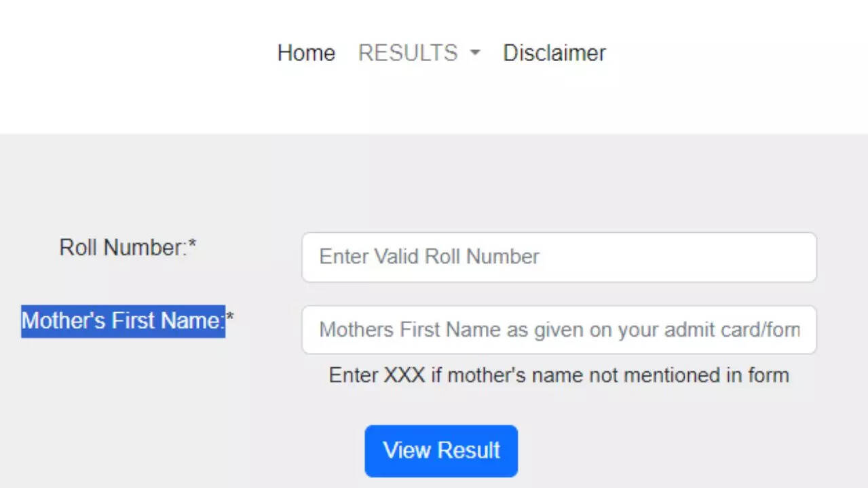The image size is (868, 488).
Task: Go to the Home page link
Action: point(306,53)
